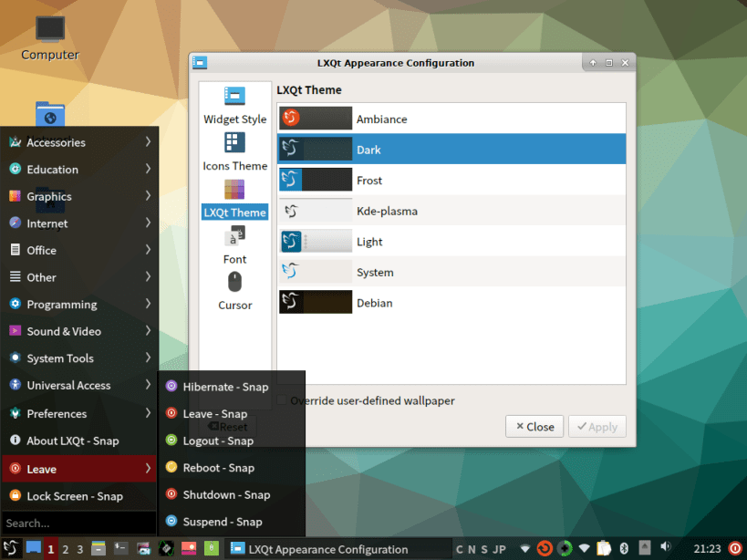Open the Computer desktop icon
The width and height of the screenshot is (747, 560).
[50, 29]
